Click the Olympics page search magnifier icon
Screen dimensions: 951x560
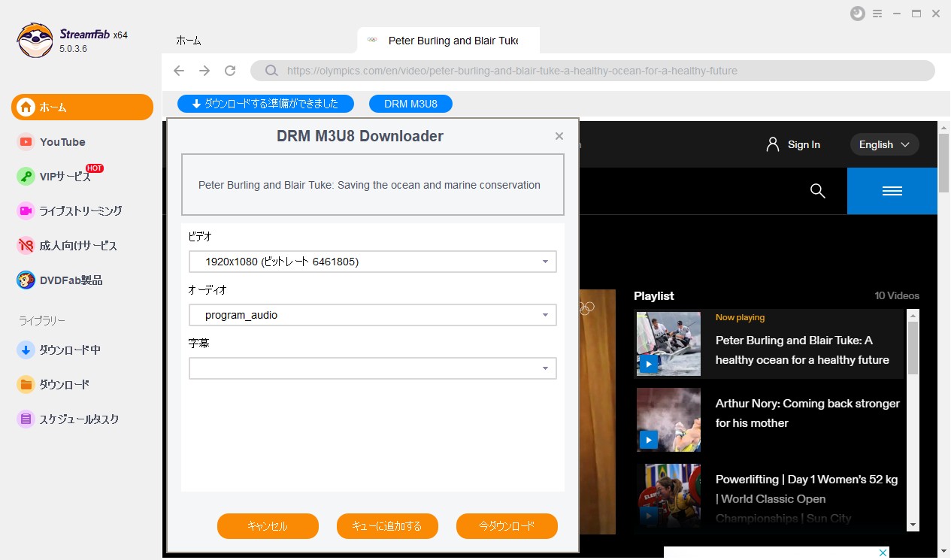pos(818,191)
